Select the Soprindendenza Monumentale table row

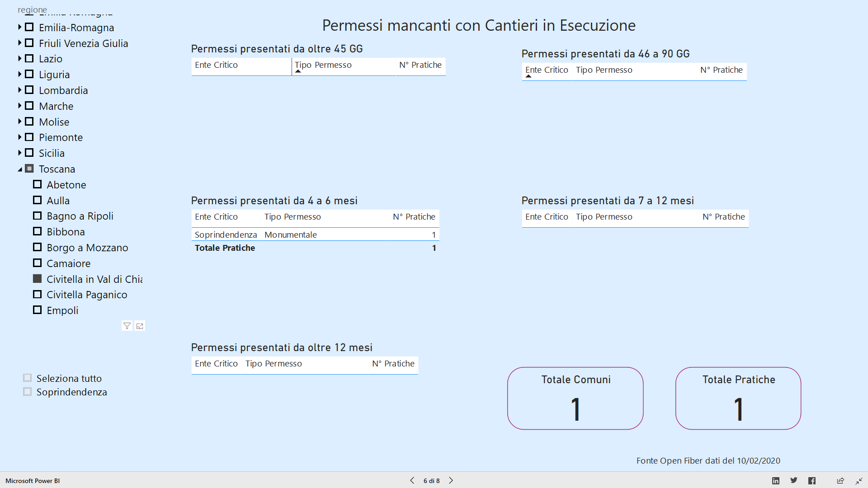click(290, 235)
